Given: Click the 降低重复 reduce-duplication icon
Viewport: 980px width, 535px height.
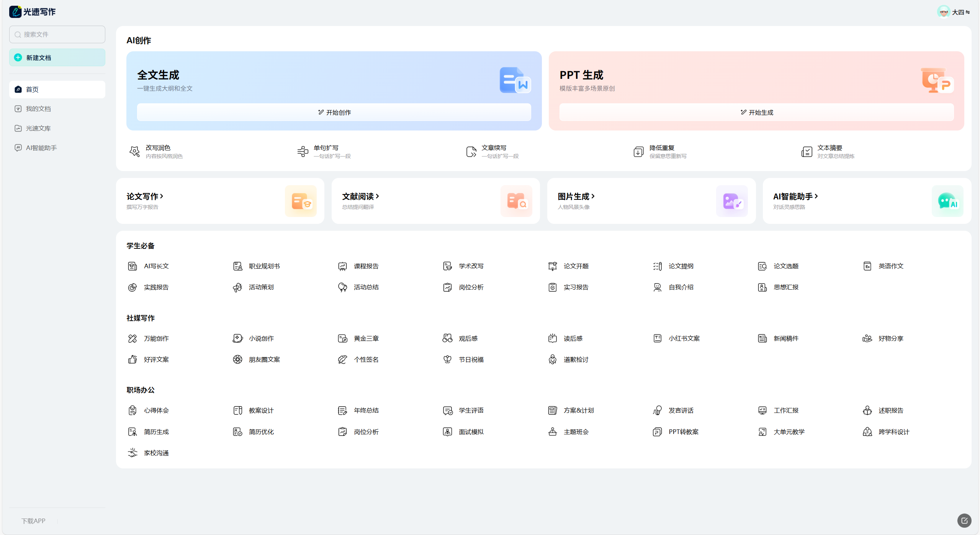Looking at the screenshot, I should point(638,152).
